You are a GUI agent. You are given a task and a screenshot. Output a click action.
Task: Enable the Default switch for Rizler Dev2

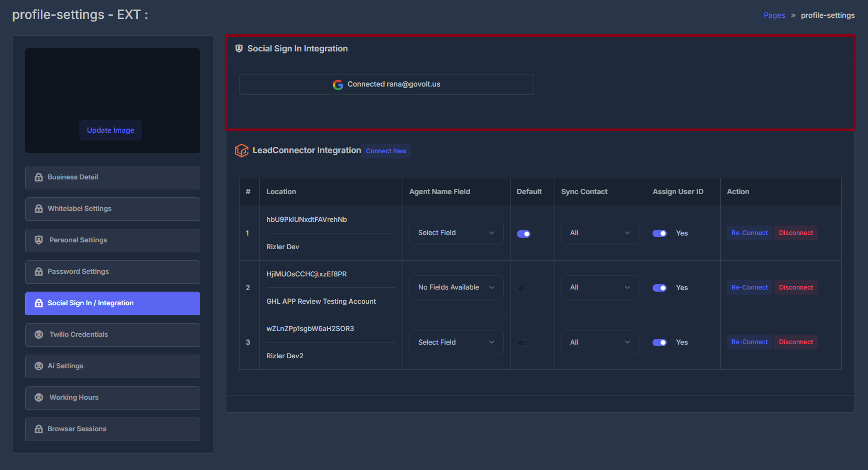pos(524,343)
